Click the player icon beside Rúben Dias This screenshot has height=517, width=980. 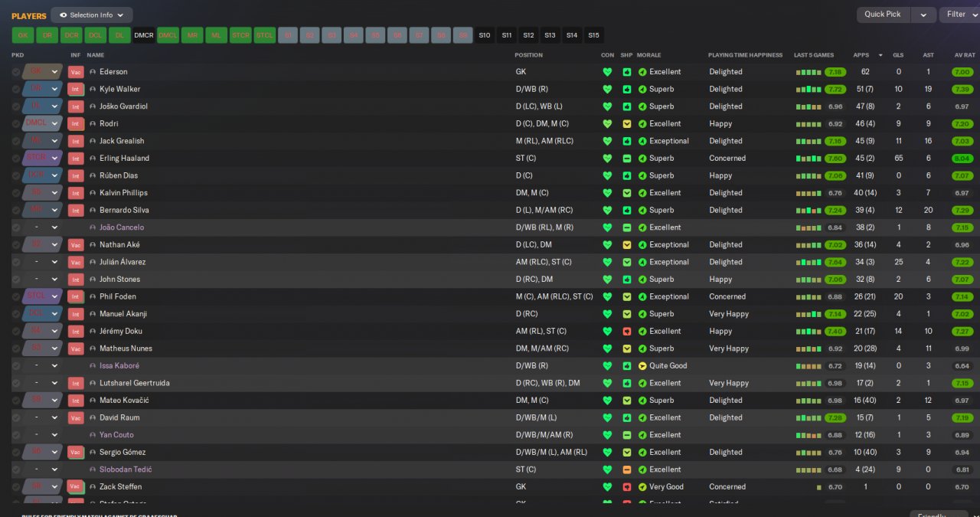[x=93, y=175]
